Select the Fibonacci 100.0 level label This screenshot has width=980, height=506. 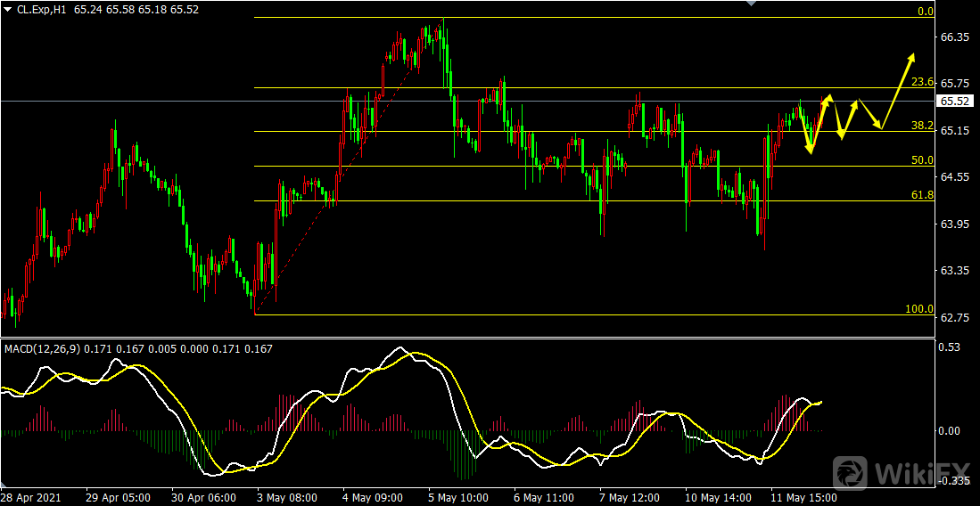(x=919, y=308)
